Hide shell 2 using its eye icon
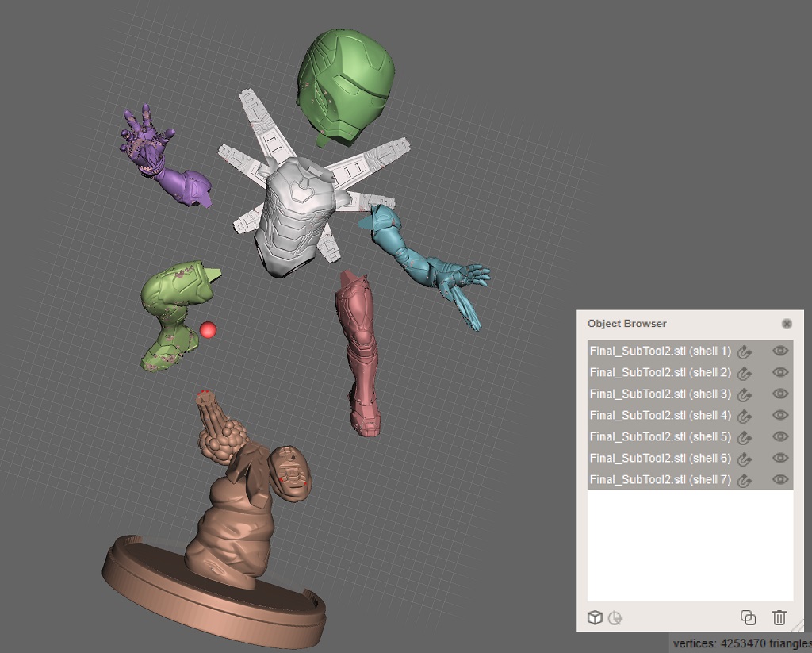812x653 pixels. 780,372
